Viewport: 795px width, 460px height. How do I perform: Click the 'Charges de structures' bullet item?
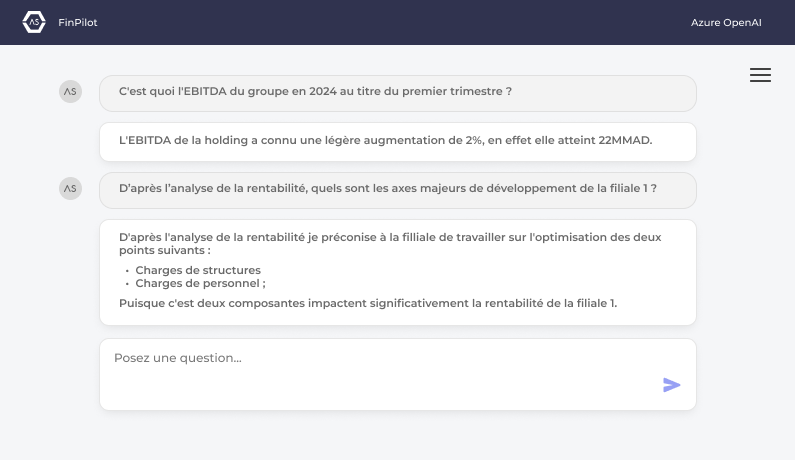click(x=198, y=270)
